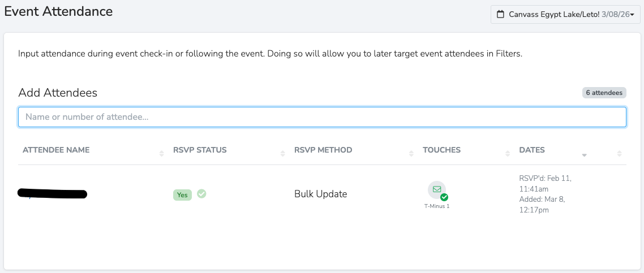This screenshot has width=644, height=273.
Task: Click the T-Minus 1 email envelope icon
Action: [x=437, y=190]
